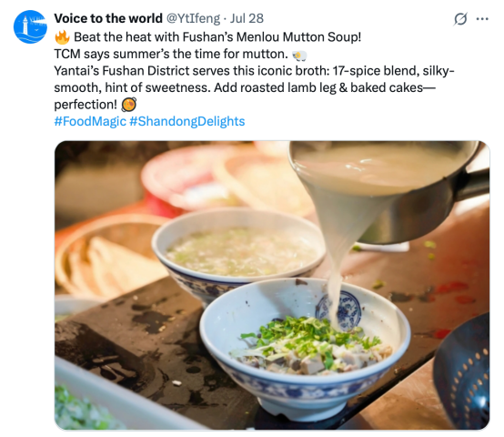Click the word perfection in tweet

click(x=86, y=105)
